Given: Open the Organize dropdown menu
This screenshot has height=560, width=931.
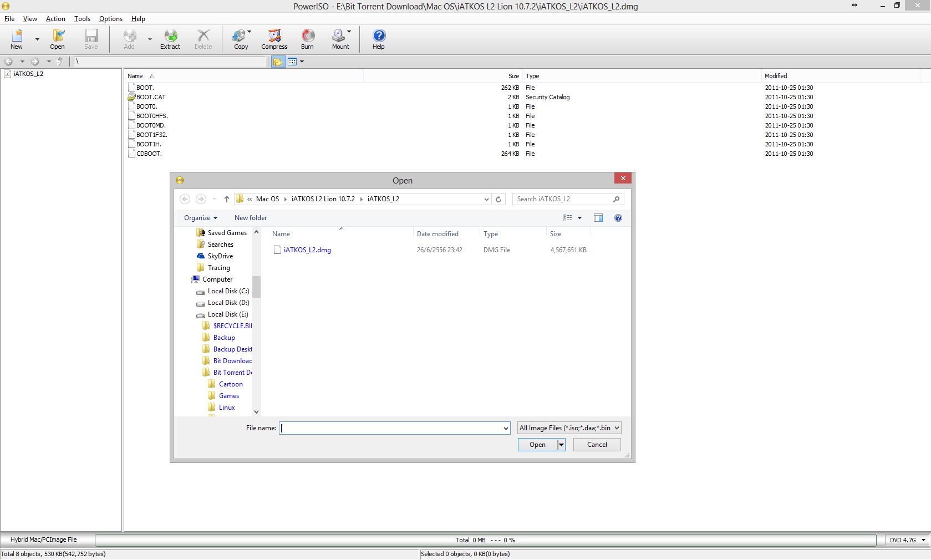Looking at the screenshot, I should pyautogui.click(x=201, y=218).
